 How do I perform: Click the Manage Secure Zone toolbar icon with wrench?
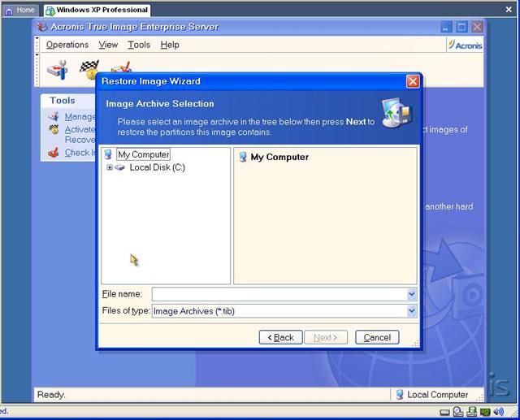58,70
